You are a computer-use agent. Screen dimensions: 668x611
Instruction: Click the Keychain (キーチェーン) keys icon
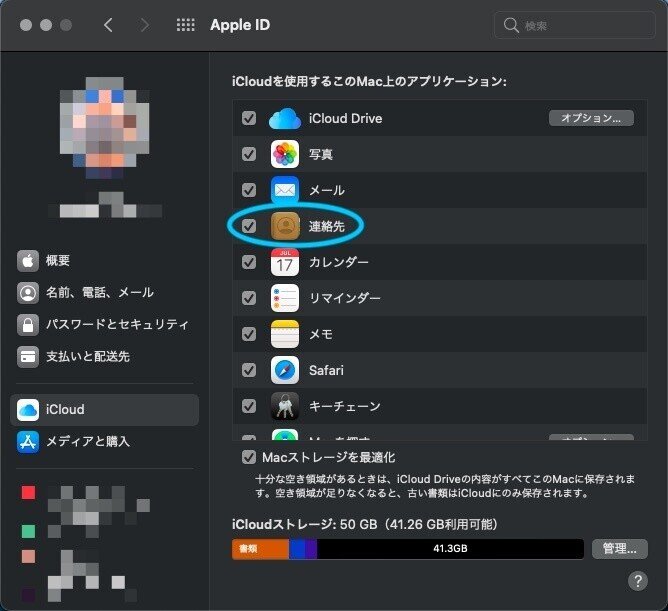[285, 406]
